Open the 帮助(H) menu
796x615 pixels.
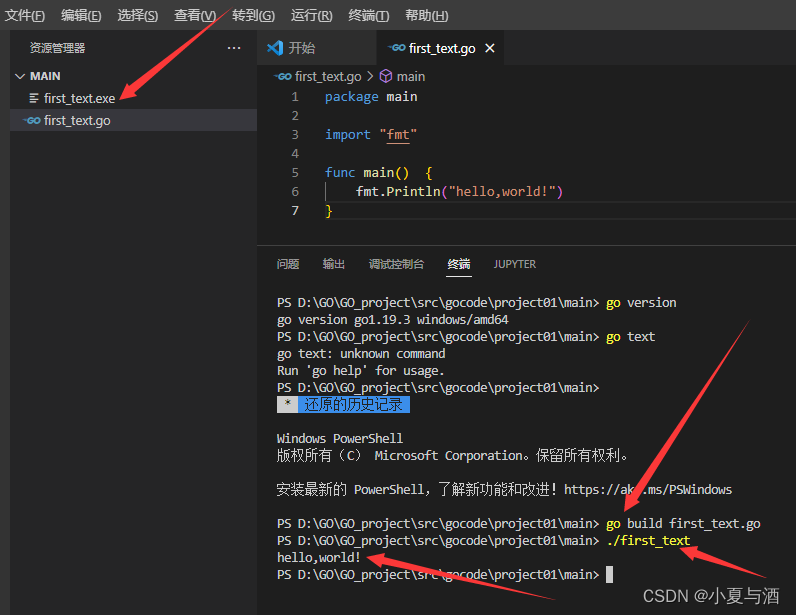coord(426,15)
